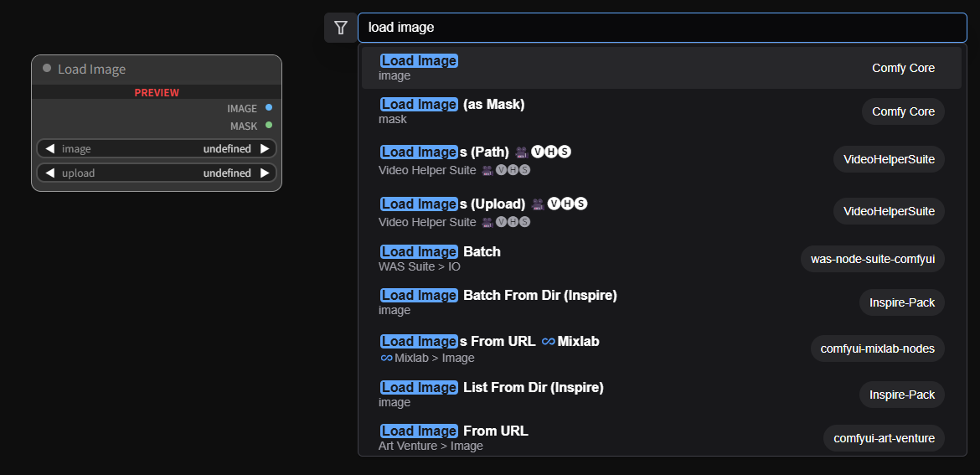The width and height of the screenshot is (980, 475).
Task: Click the MASK output green connector dot
Action: coord(268,126)
